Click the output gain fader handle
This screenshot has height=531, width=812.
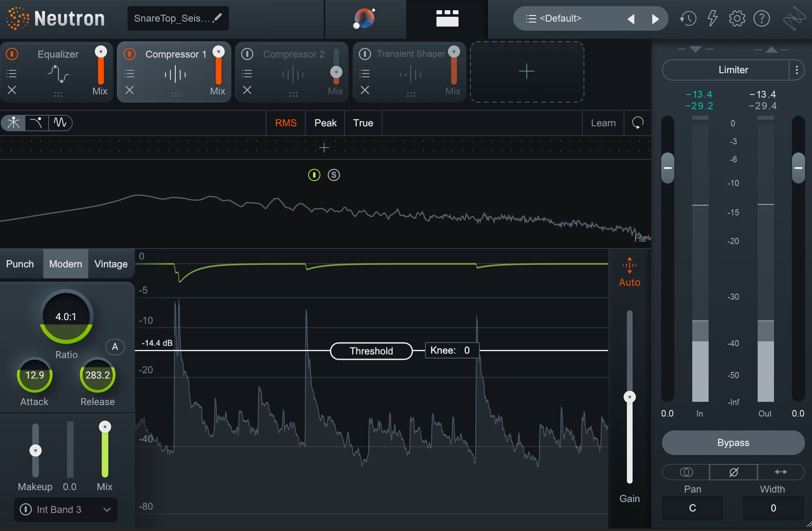coord(798,168)
